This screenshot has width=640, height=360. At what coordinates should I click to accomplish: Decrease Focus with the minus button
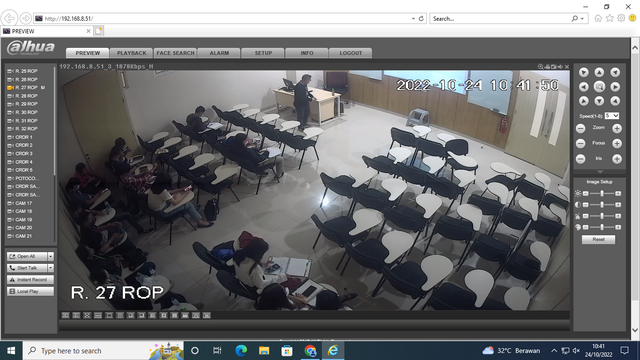(x=580, y=143)
